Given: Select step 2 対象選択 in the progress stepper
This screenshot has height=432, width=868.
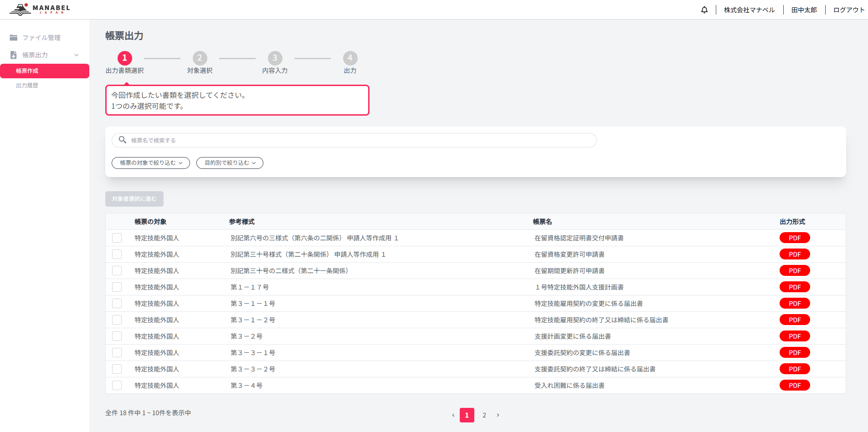Looking at the screenshot, I should pyautogui.click(x=200, y=58).
